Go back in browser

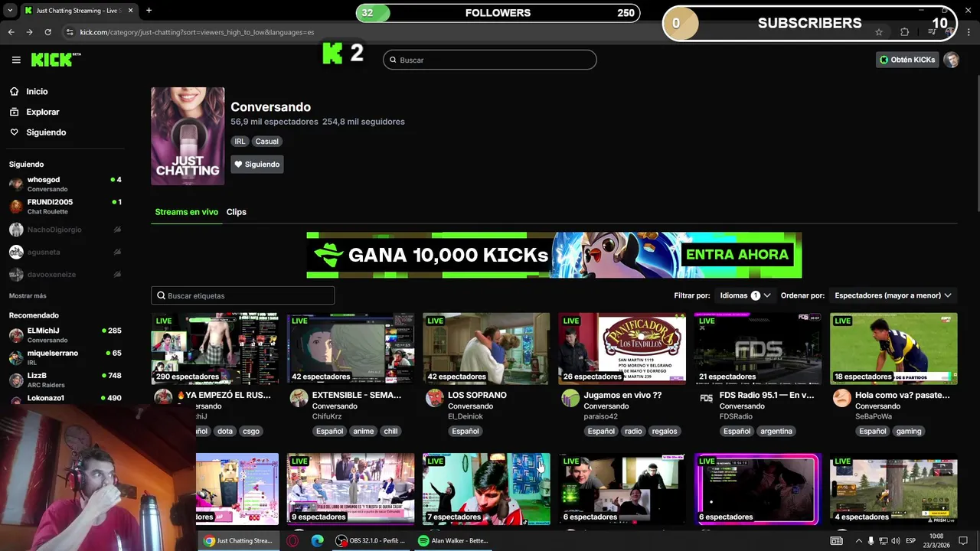click(x=11, y=32)
